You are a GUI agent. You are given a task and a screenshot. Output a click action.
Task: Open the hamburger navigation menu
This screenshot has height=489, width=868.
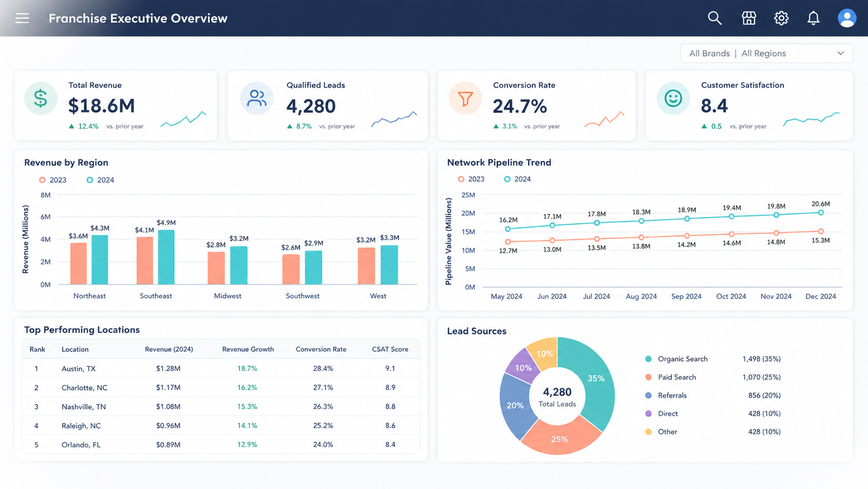tap(22, 18)
